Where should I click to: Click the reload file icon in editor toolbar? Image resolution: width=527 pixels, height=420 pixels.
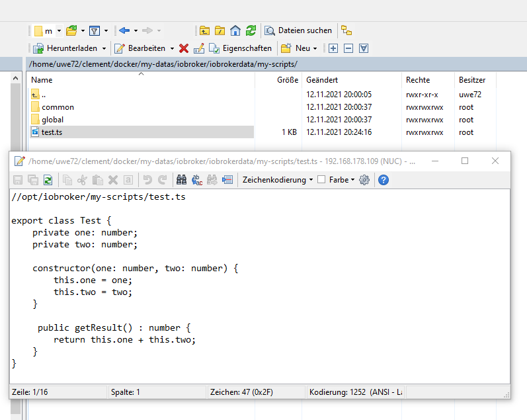tap(48, 180)
